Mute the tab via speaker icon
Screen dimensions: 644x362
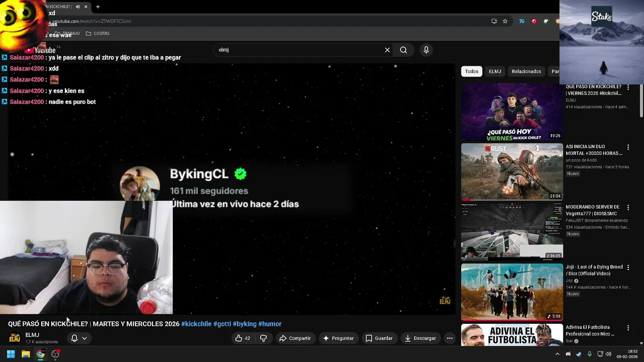tap(77, 7)
